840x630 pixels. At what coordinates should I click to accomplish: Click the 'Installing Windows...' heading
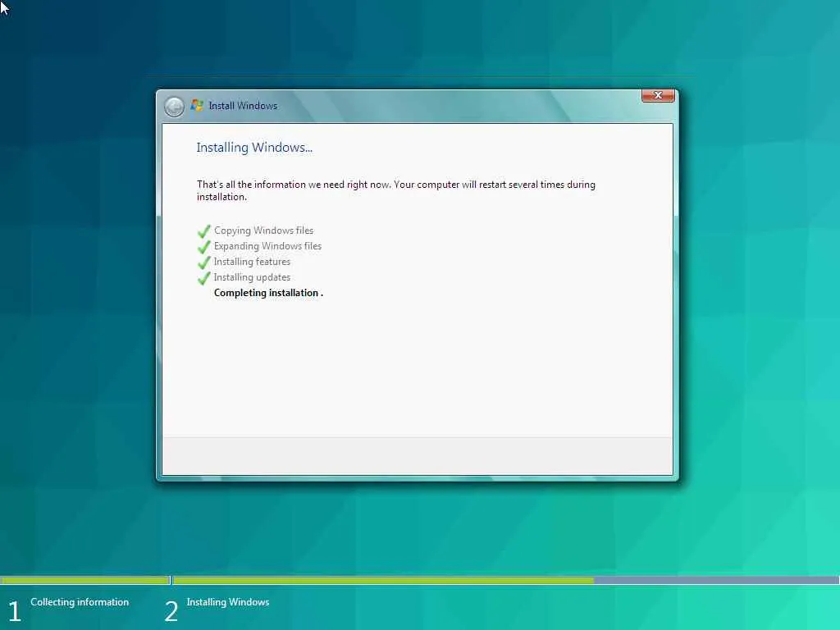[254, 148]
